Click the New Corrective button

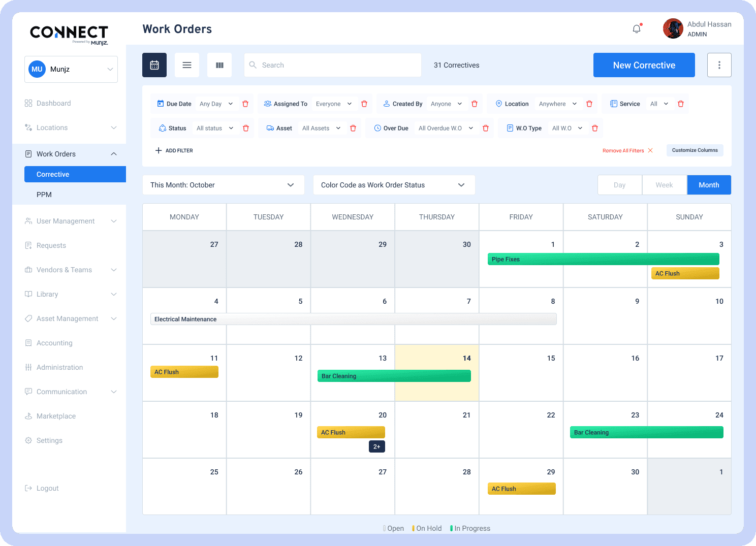(644, 65)
